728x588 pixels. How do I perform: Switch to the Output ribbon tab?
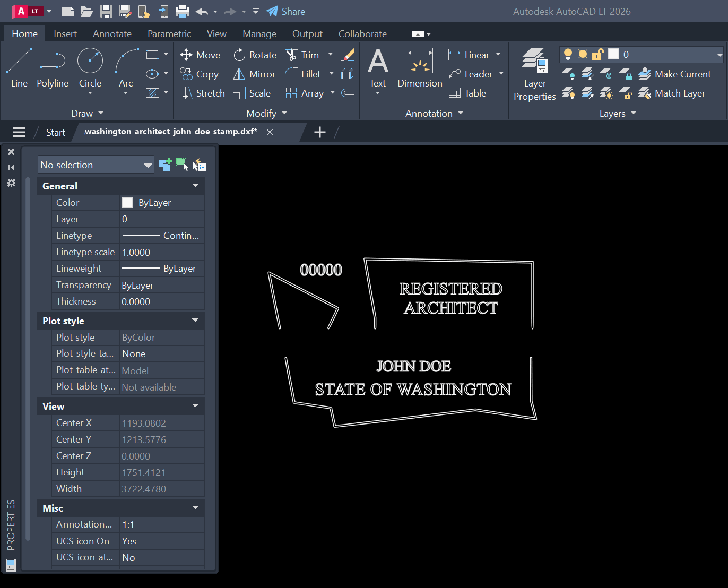307,33
